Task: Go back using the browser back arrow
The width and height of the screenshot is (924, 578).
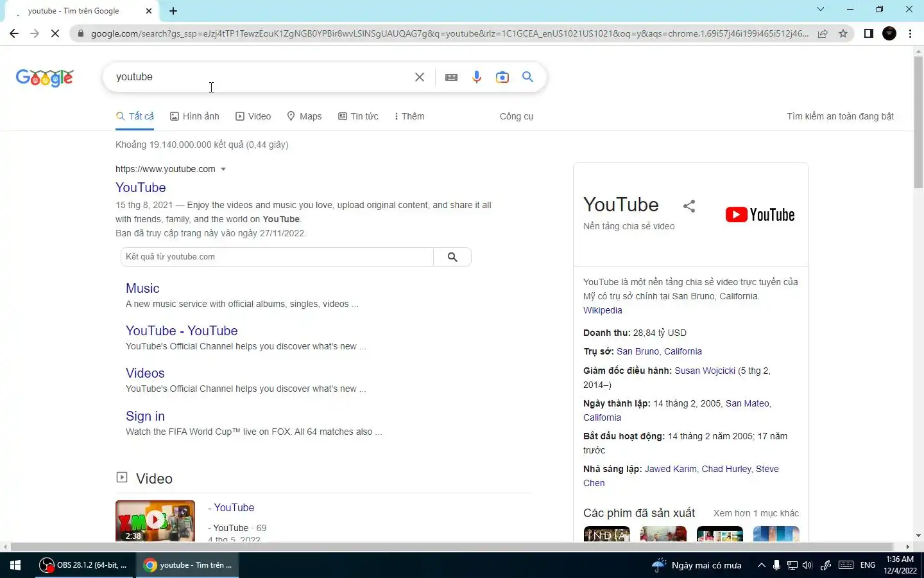Action: coord(14,33)
